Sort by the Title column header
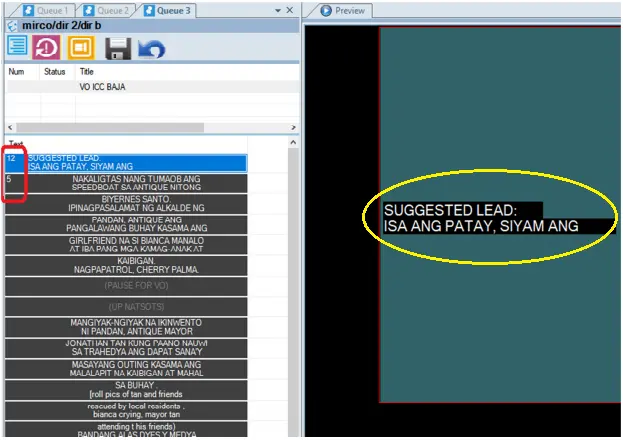The image size is (623, 440). click(86, 72)
